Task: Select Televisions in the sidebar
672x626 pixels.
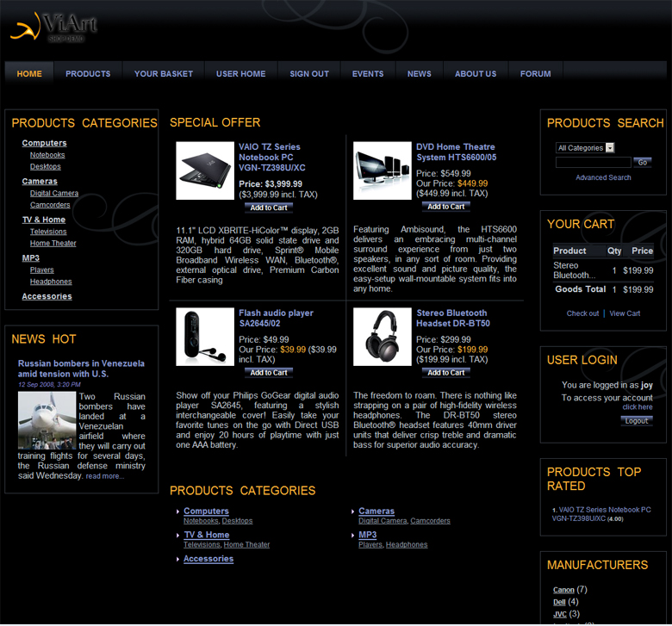Action: tap(48, 232)
